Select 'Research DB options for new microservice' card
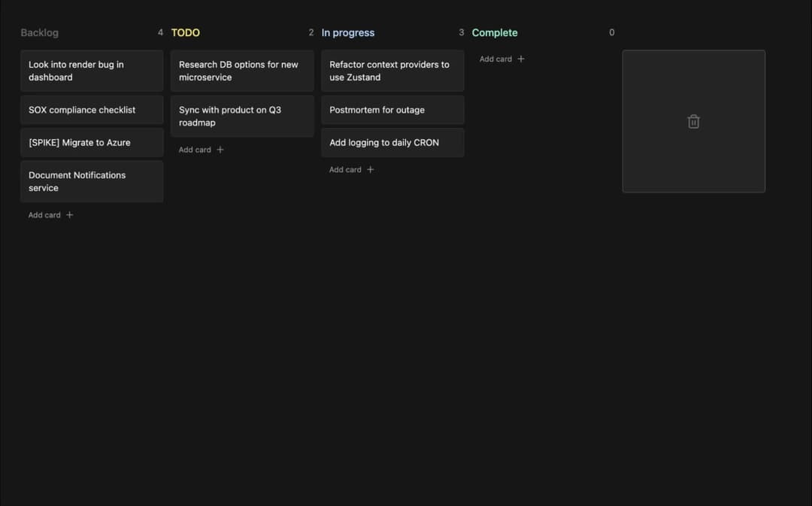This screenshot has height=506, width=812. click(x=242, y=71)
